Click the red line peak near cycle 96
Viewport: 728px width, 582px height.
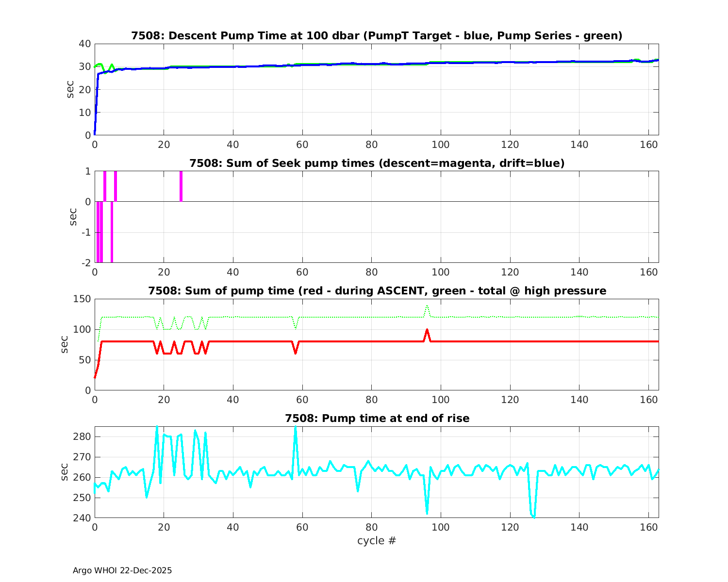427,330
